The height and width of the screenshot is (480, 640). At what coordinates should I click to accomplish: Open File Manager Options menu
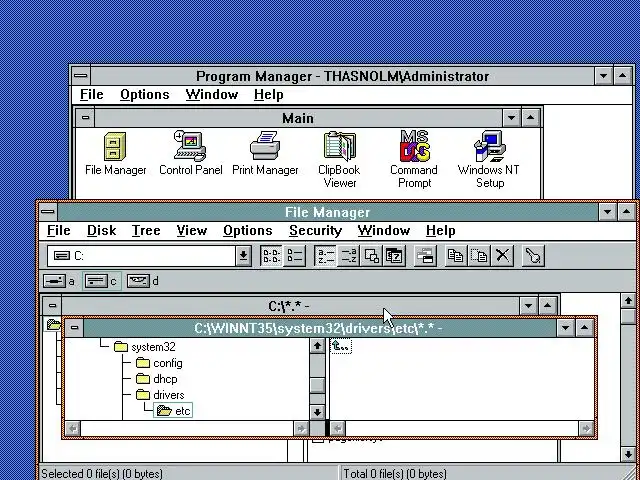247,231
